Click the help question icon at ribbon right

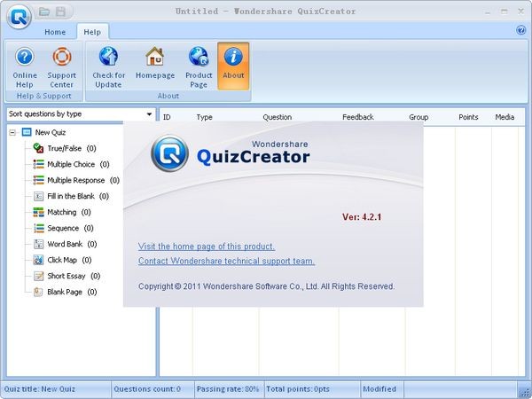(x=520, y=30)
